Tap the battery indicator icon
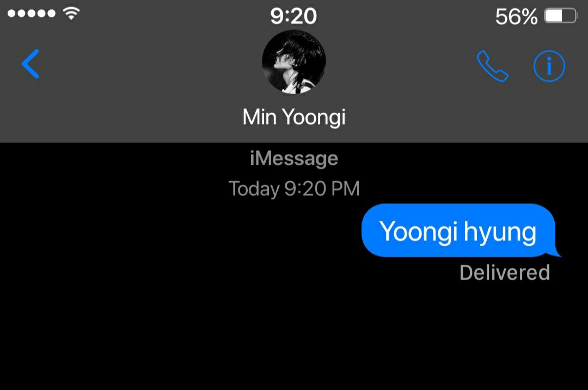This screenshot has height=390, width=588. [561, 16]
